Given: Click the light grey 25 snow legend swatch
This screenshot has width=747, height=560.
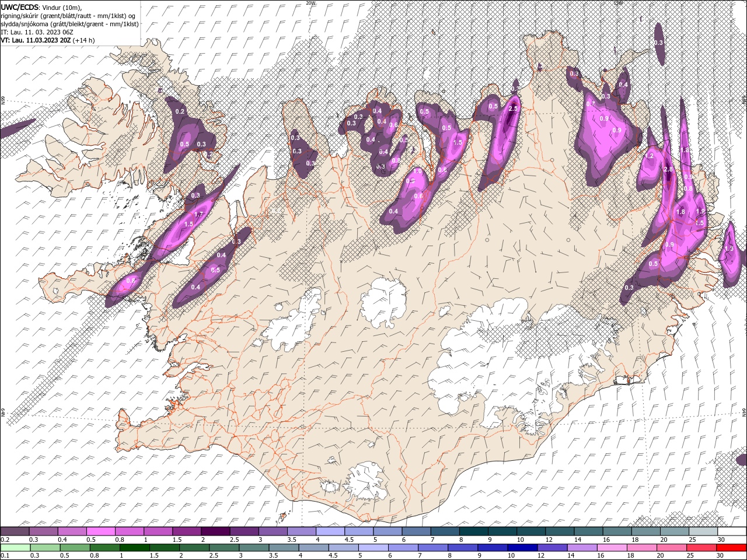Looking at the screenshot, I should coord(703,531).
